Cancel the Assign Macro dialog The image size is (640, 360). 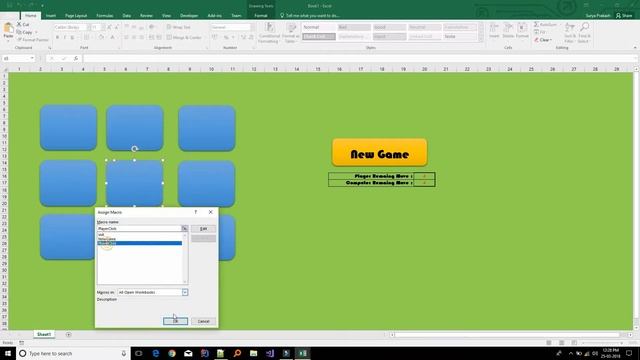click(x=203, y=321)
